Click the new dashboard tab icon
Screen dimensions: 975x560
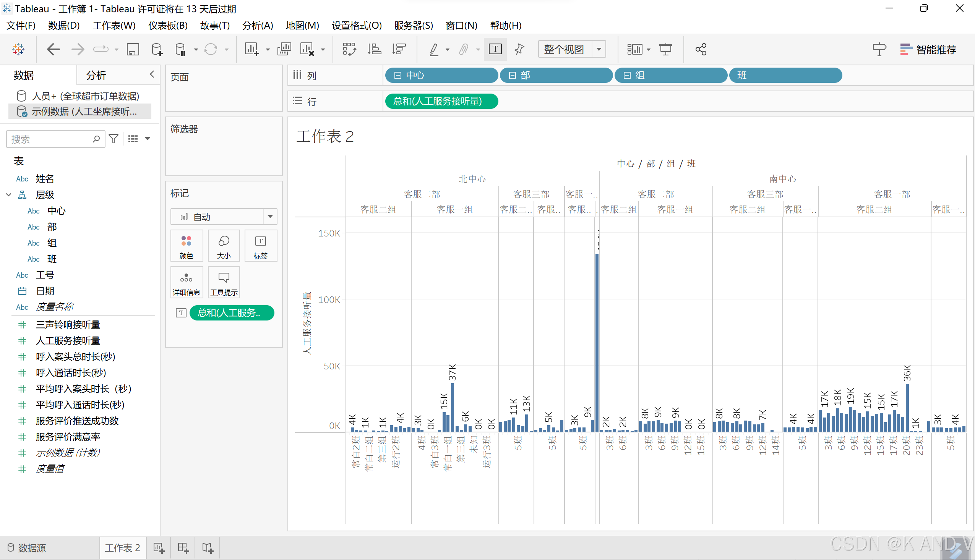click(183, 548)
